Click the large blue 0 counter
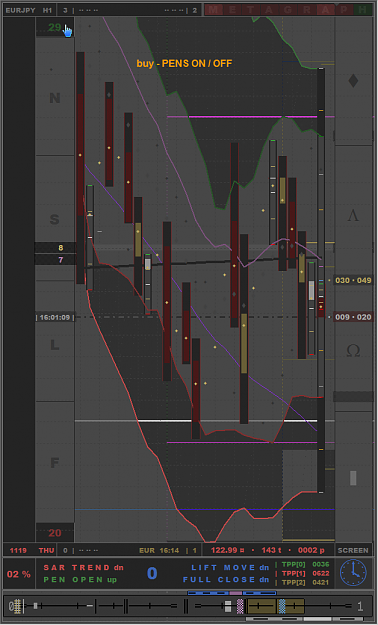The height and width of the screenshot is (625, 378). click(x=152, y=574)
